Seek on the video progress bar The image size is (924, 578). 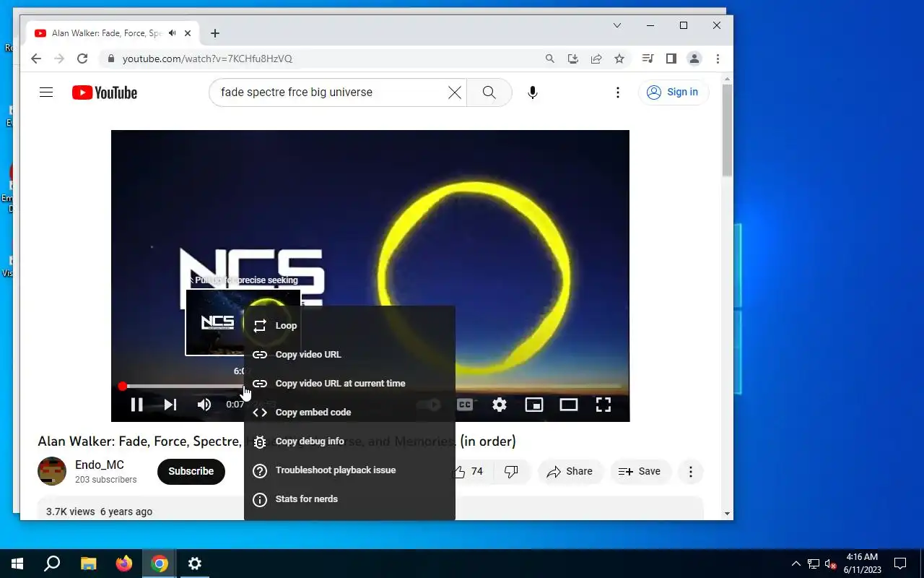click(x=370, y=387)
